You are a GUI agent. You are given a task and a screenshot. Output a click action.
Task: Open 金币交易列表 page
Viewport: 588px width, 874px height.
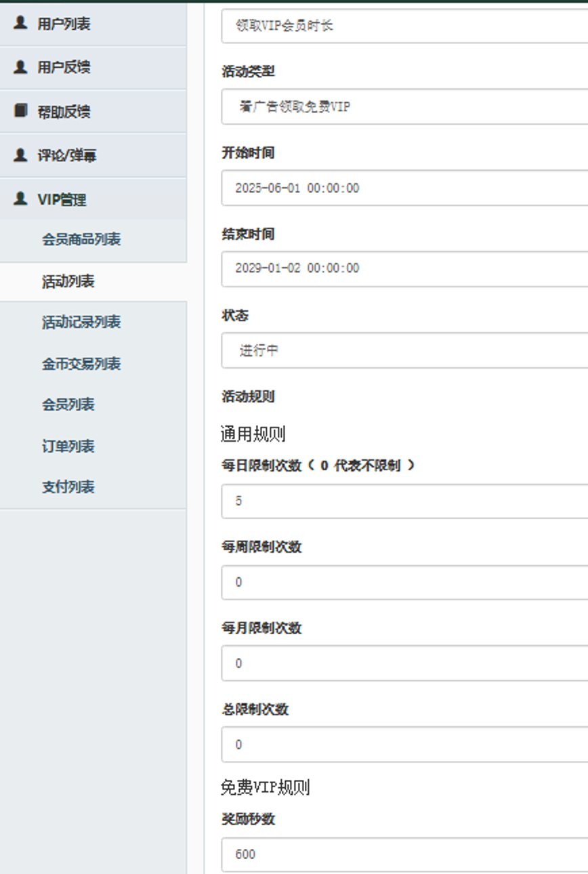pos(81,364)
